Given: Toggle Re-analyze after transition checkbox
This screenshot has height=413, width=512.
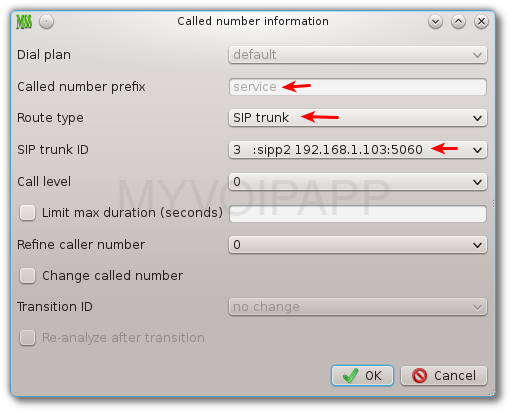Looking at the screenshot, I should point(27,338).
